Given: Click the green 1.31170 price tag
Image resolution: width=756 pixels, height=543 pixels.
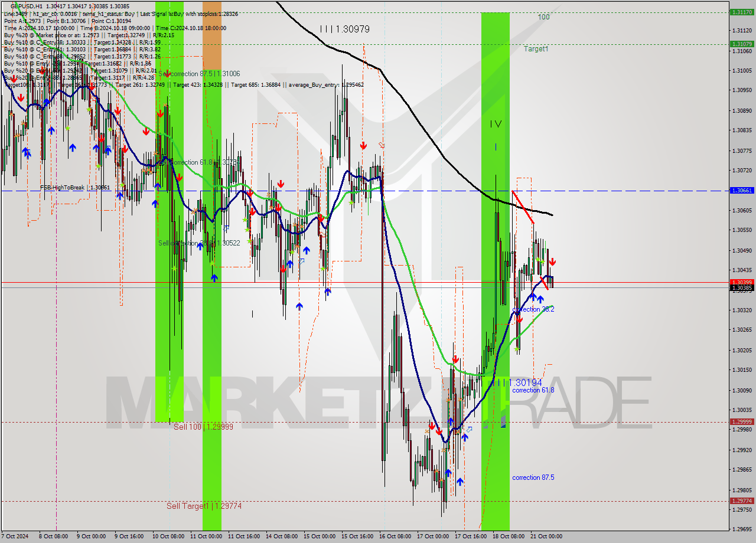Looking at the screenshot, I should 741,12.
